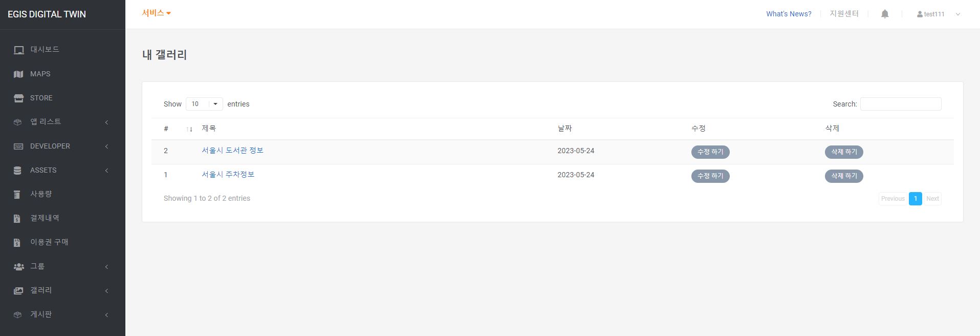Click the 갤러리 gallery images icon
The height and width of the screenshot is (336, 980).
tap(18, 291)
